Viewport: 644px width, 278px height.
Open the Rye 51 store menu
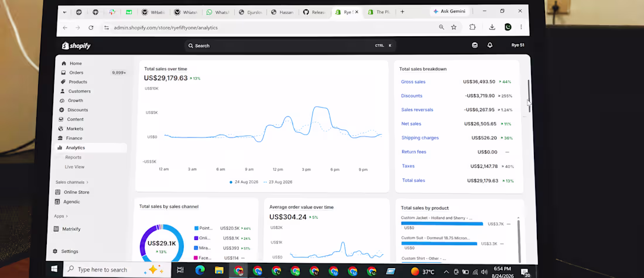point(518,45)
